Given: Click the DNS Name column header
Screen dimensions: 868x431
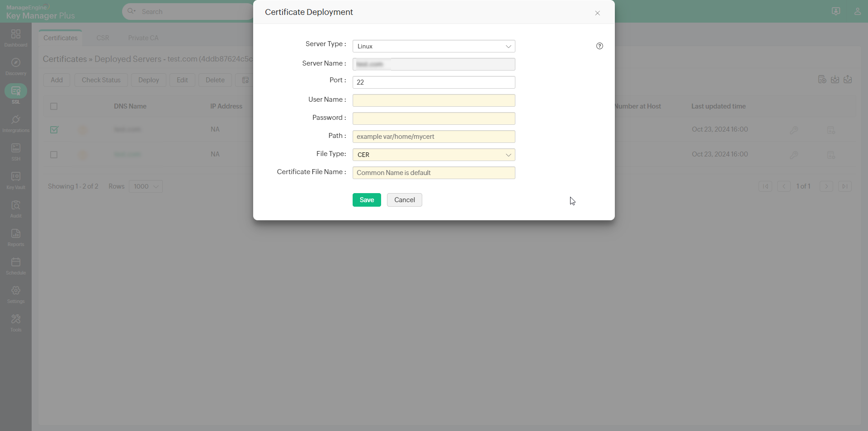Looking at the screenshot, I should click(130, 106).
